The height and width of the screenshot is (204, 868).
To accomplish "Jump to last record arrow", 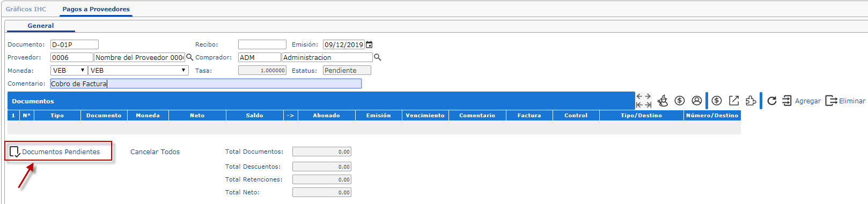I will (648, 105).
